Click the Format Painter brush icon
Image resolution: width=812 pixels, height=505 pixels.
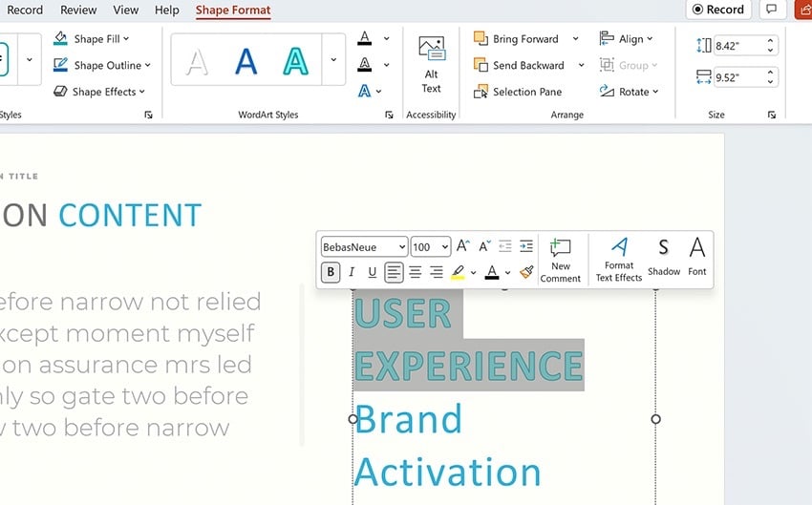pyautogui.click(x=526, y=272)
